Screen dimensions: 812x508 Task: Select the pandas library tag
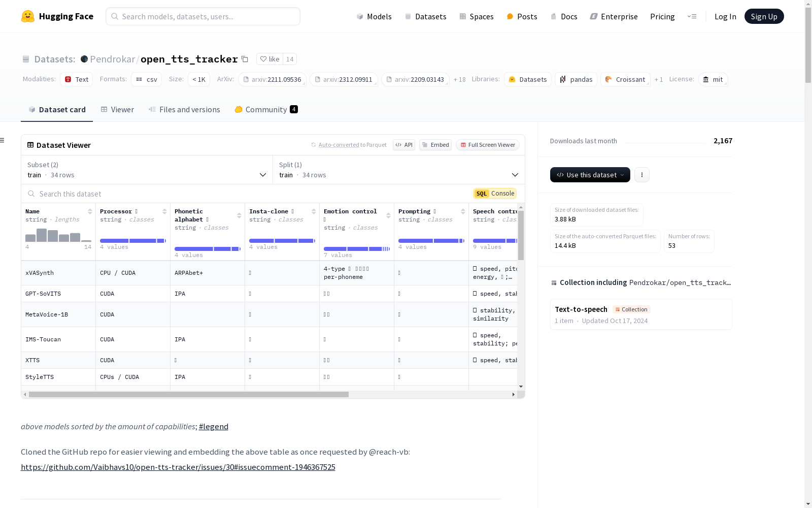(576, 79)
